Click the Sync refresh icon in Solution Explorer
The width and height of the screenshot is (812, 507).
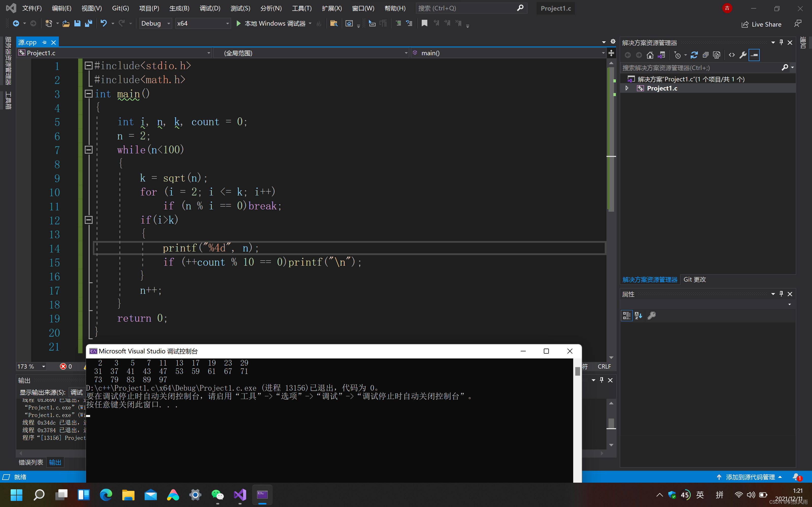(694, 55)
